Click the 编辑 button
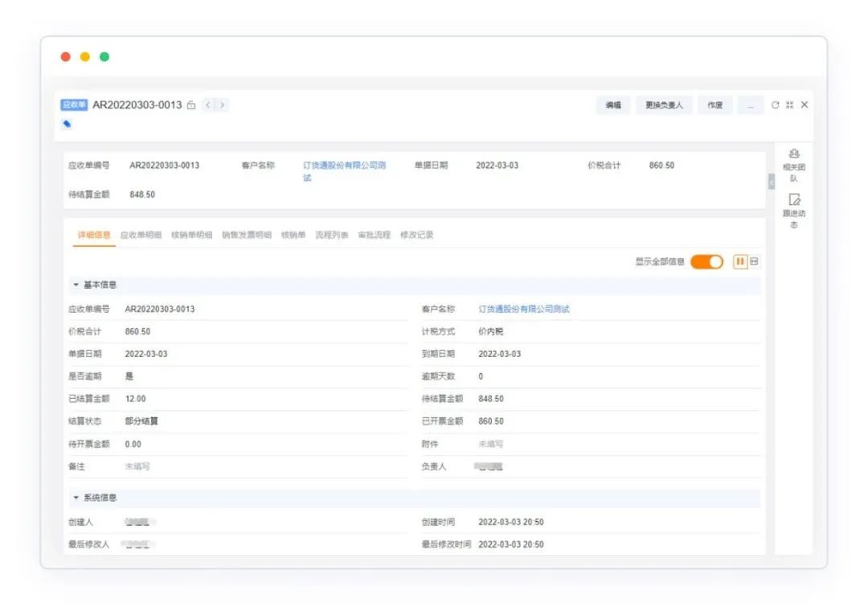 pos(612,105)
